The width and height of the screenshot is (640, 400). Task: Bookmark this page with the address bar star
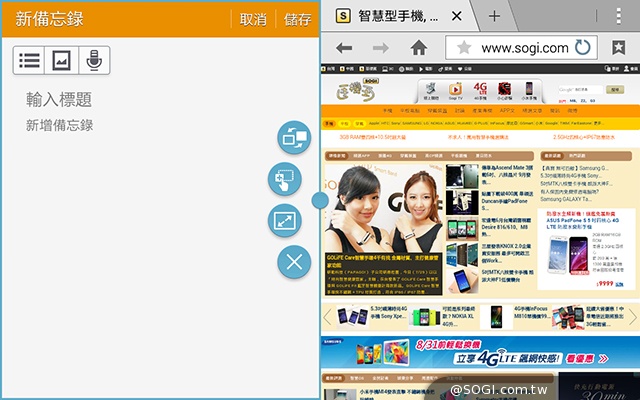[x=464, y=48]
